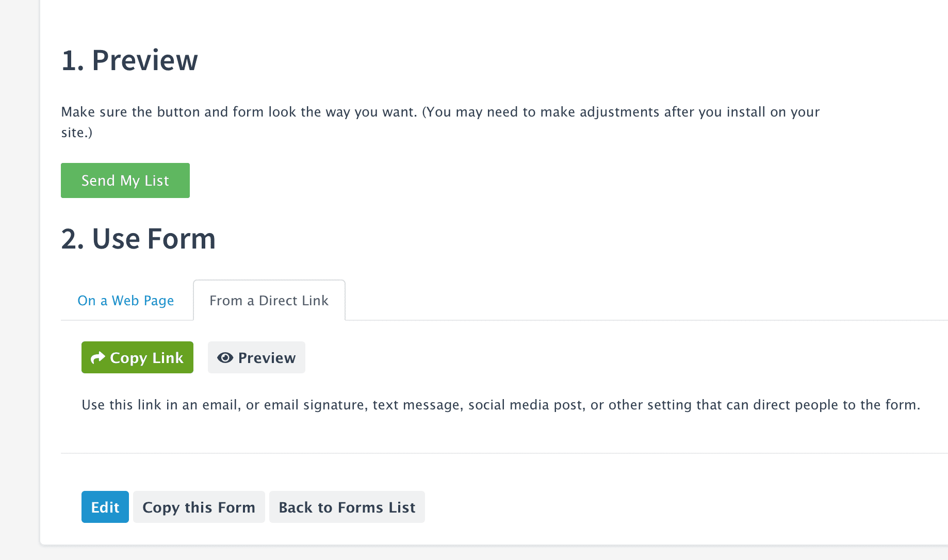Screen dimensions: 948x560
Task: Click the word "Form" in Copy this Form
Action: (237, 507)
